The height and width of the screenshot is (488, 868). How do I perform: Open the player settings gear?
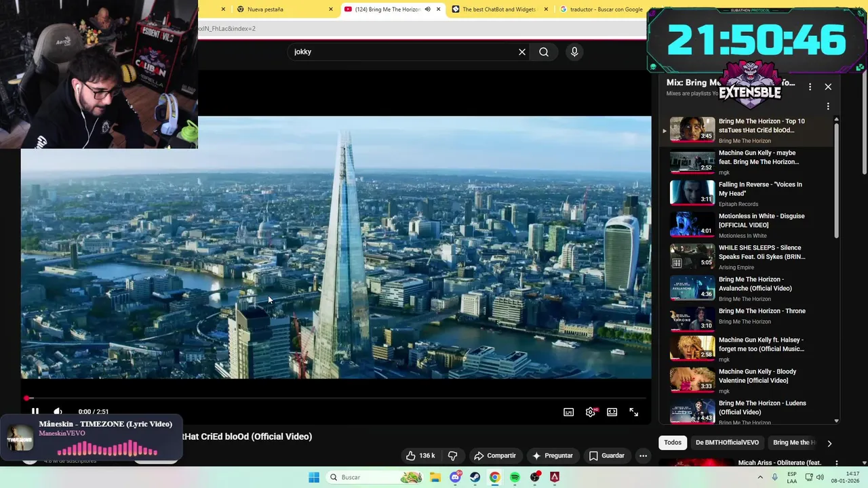click(591, 412)
